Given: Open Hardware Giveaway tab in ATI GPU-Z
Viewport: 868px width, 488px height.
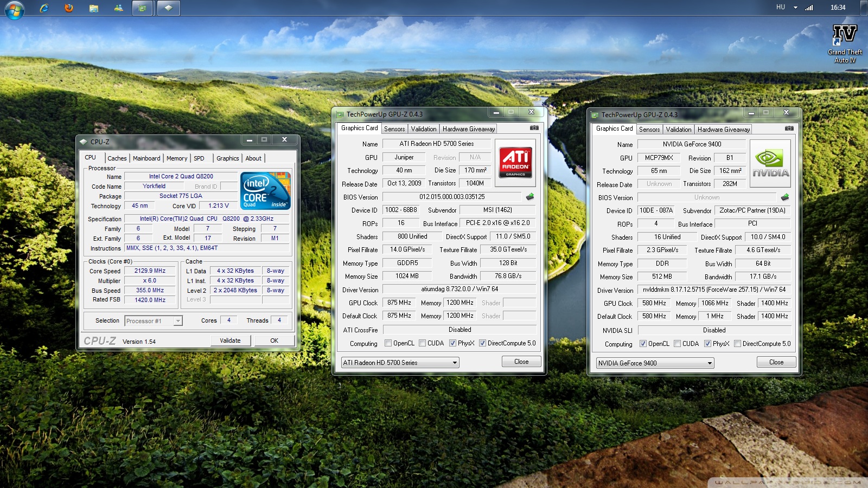Looking at the screenshot, I should click(469, 129).
